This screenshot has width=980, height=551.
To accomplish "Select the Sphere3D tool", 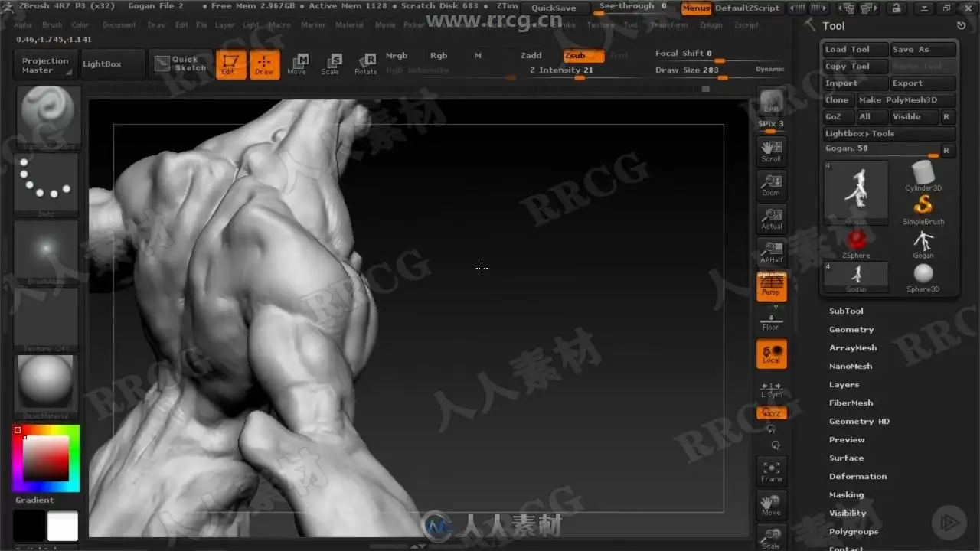I will coord(923,277).
